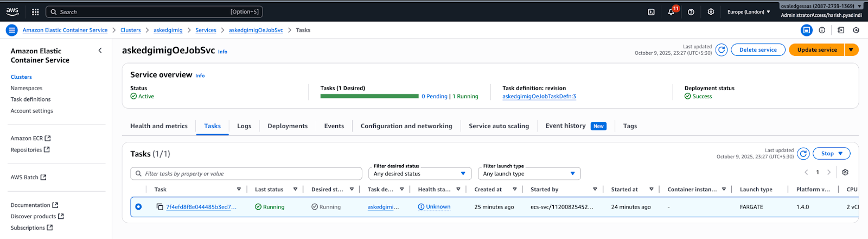The width and height of the screenshot is (868, 239).
Task: Refresh the Tasks list
Action: [x=803, y=154]
